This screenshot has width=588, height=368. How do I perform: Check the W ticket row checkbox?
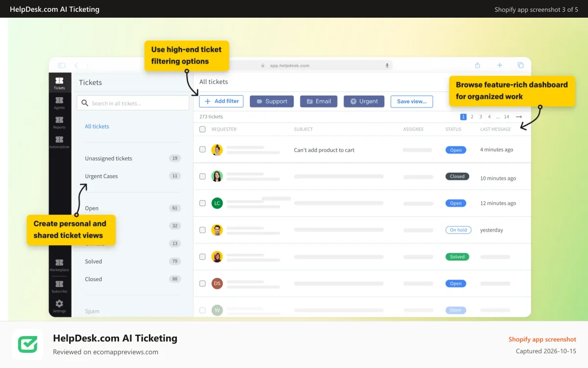202,310
